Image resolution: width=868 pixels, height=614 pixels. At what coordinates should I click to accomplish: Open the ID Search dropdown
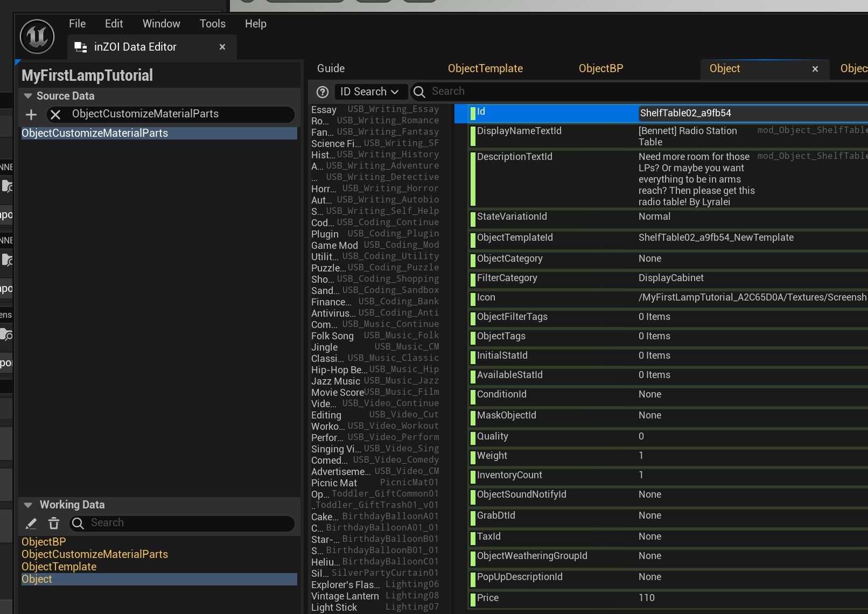click(370, 92)
